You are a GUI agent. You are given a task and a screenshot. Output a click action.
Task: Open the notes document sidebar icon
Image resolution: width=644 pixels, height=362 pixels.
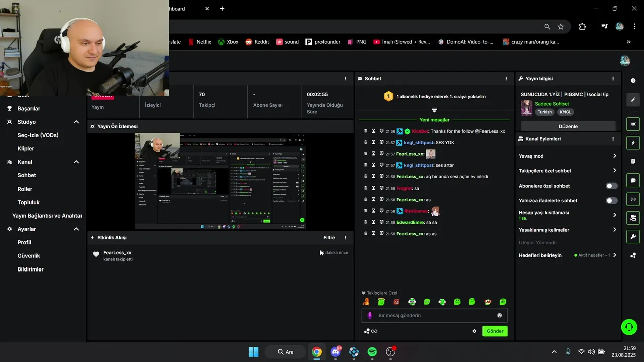[633, 162]
